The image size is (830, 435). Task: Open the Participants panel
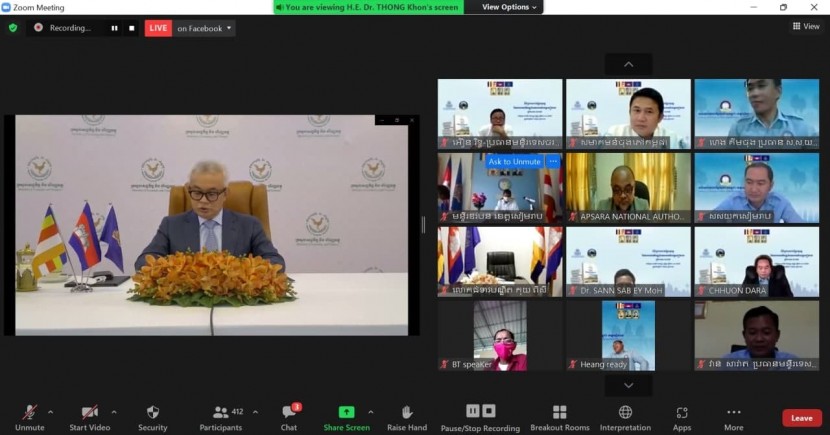click(221, 412)
